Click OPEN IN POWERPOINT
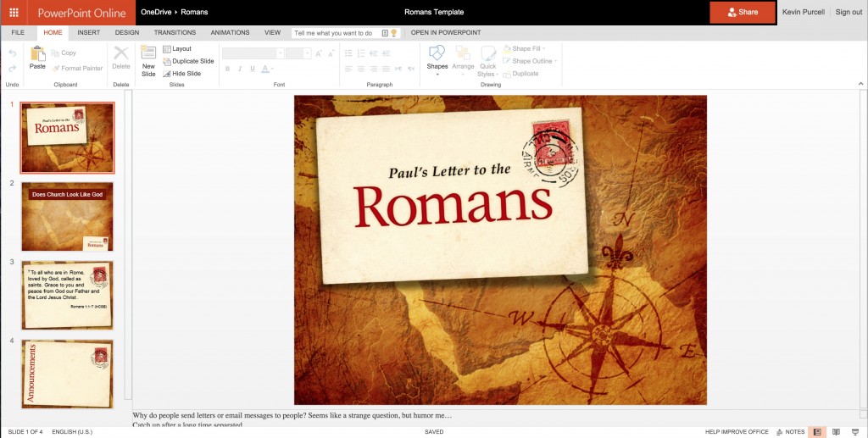868x438 pixels. [446, 33]
